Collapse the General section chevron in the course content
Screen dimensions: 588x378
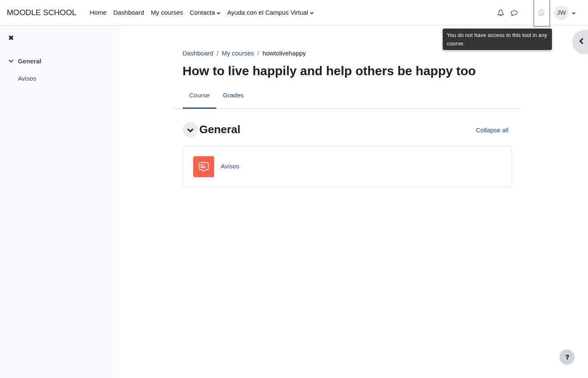pos(190,130)
